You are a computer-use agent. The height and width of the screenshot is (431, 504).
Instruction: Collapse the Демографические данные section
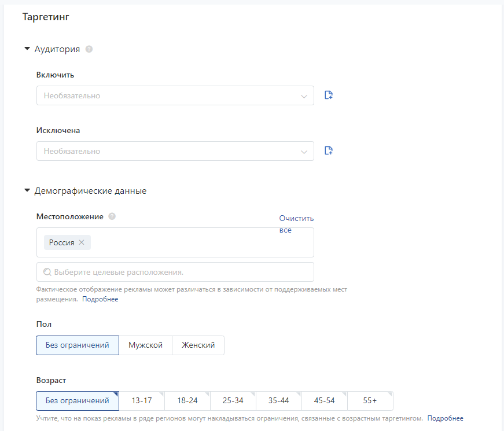pyautogui.click(x=27, y=190)
